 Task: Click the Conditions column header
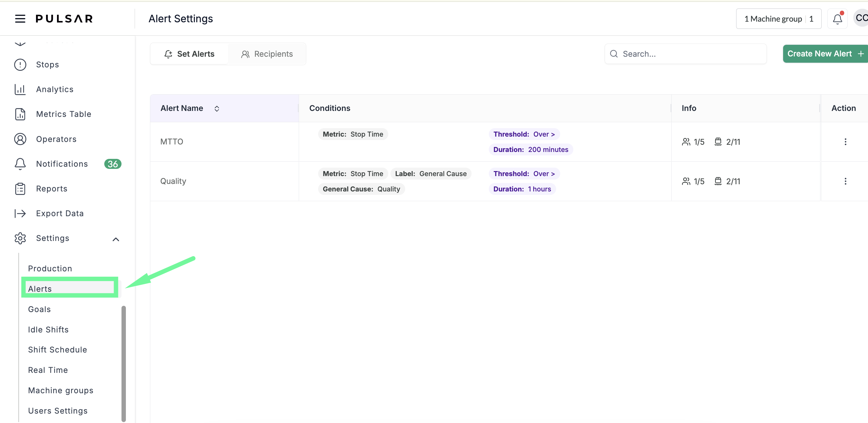tap(329, 108)
